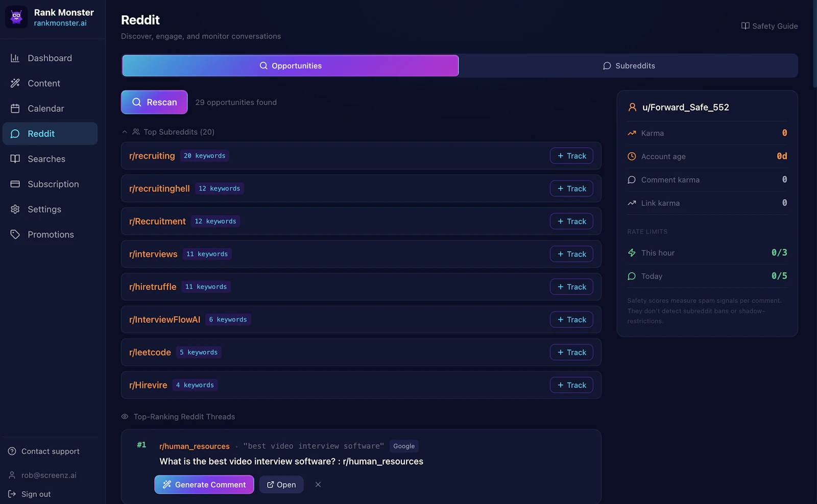Click the eye icon beside Top-Ranking Reddit Threads
Viewport: 817px width, 504px height.
coord(125,417)
